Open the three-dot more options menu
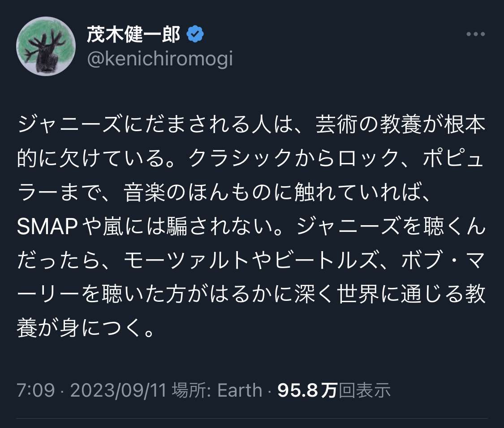The height and width of the screenshot is (428, 504). [x=476, y=34]
